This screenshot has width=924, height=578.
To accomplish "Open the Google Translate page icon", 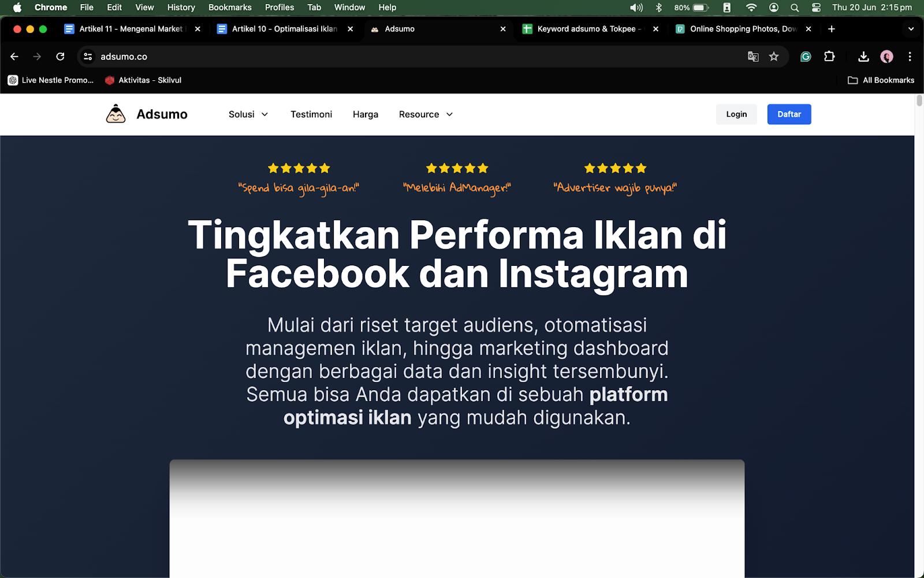I will (753, 57).
